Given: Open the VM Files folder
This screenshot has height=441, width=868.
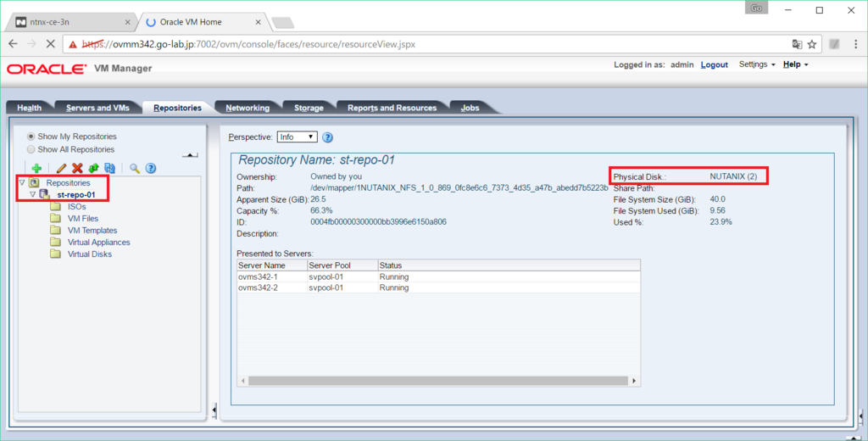Looking at the screenshot, I should (83, 218).
